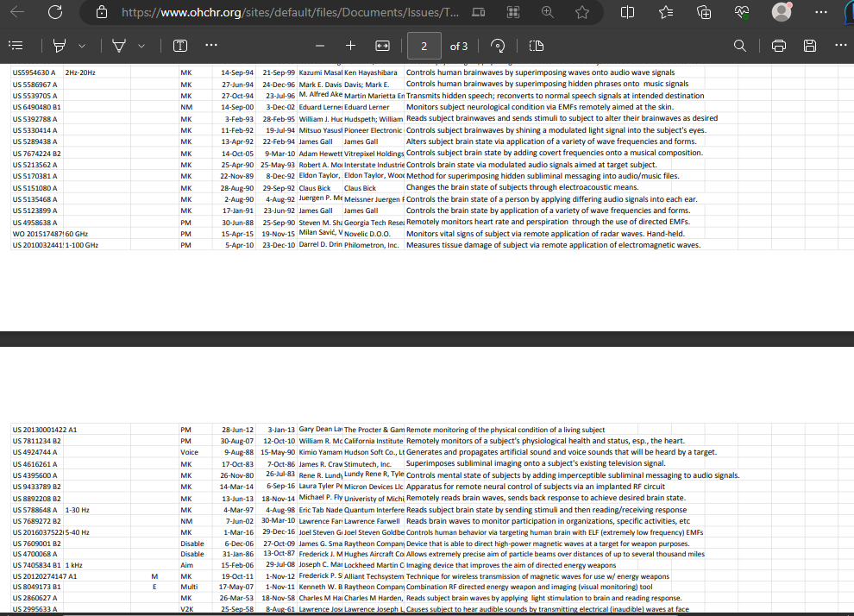This screenshot has width=854, height=616.
Task: Select date 28-Jun-12 in the table
Action: pyautogui.click(x=237, y=430)
